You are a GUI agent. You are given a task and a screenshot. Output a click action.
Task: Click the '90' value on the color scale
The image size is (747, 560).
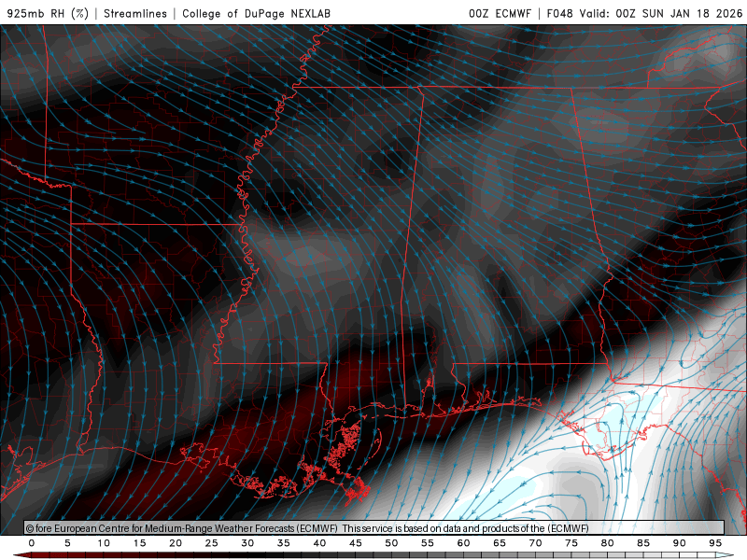click(680, 543)
